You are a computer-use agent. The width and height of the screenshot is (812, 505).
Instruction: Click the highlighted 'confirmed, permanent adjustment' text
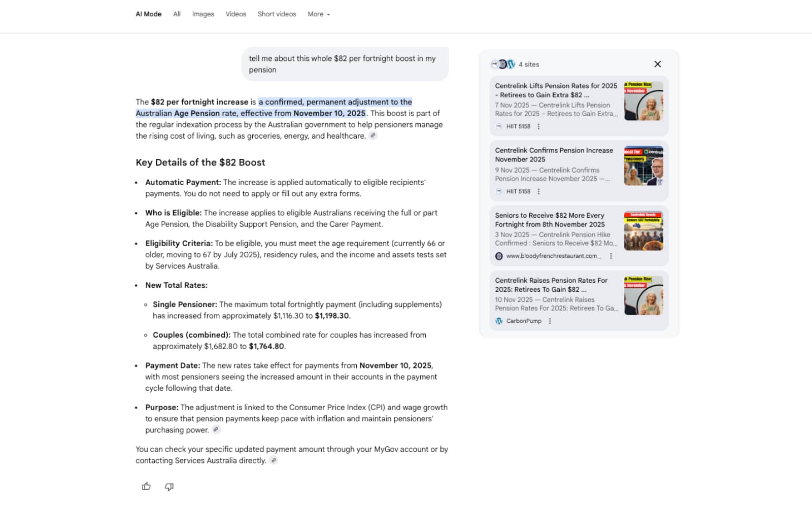(x=335, y=102)
